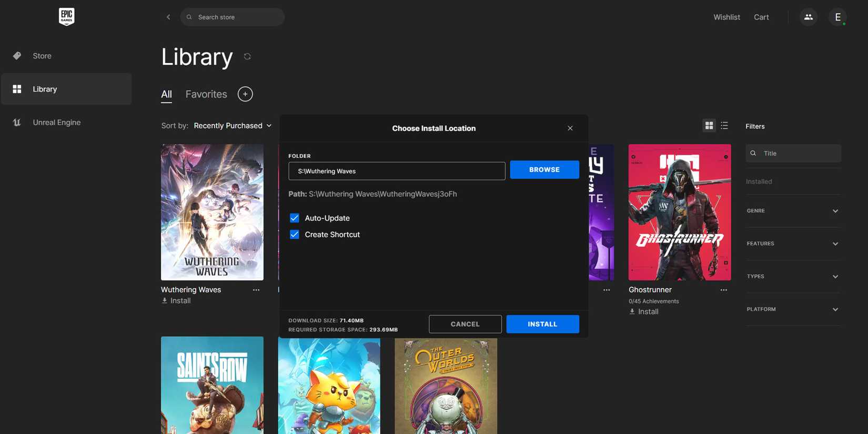
Task: Switch to grid view
Action: (709, 126)
